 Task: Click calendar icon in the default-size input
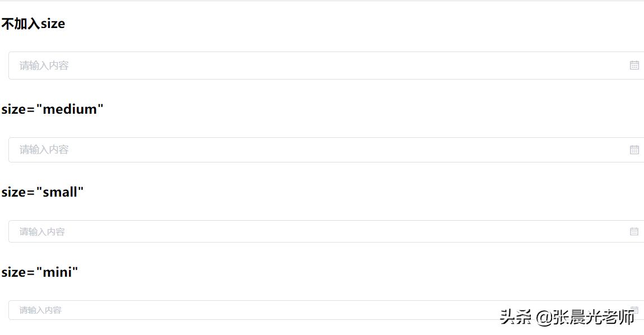point(634,66)
